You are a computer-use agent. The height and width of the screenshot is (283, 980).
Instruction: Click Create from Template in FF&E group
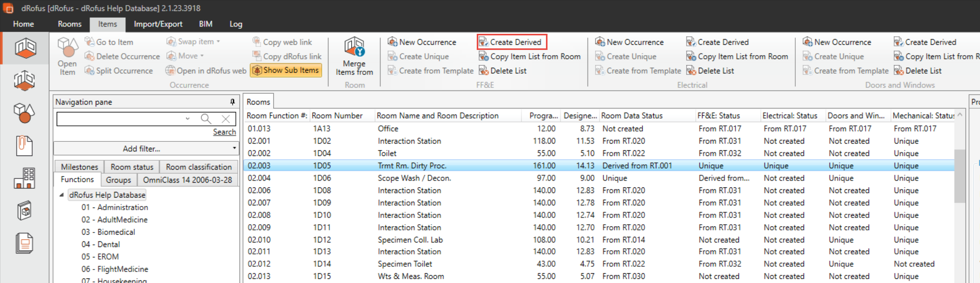click(431, 71)
